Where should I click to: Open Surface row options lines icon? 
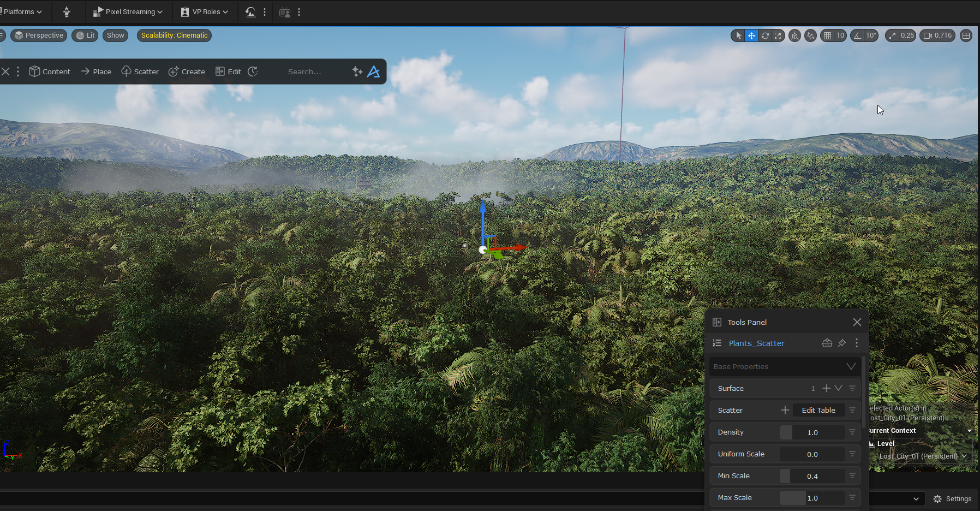(x=852, y=388)
